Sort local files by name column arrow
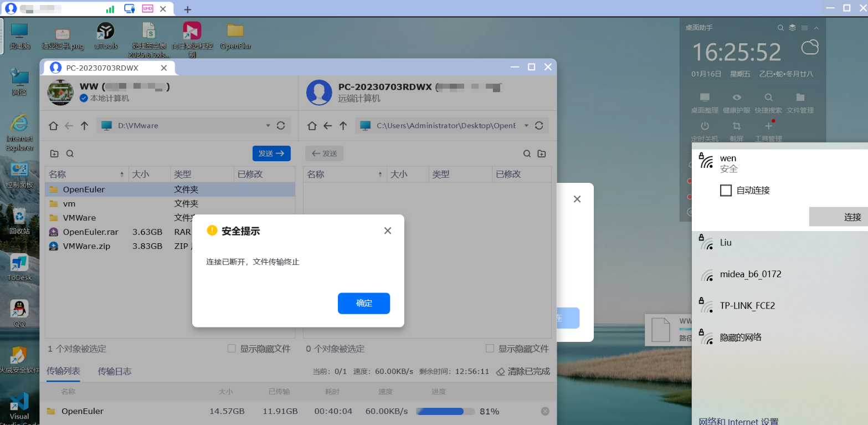The image size is (868, 425). coord(122,175)
